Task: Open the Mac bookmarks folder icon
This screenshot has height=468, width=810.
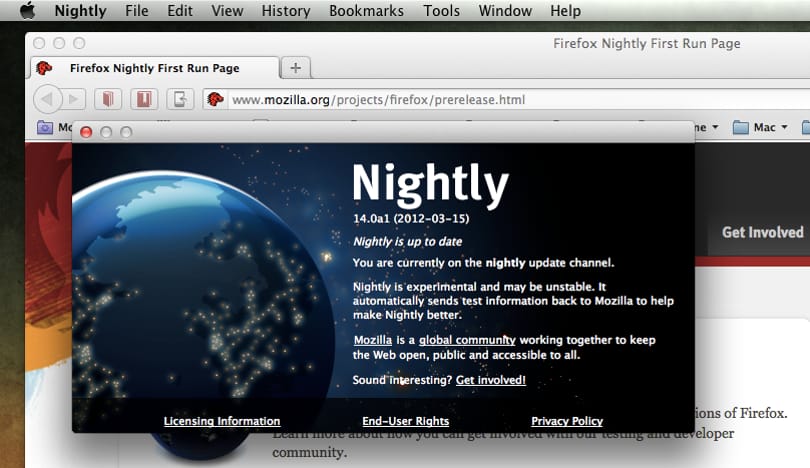Action: (x=741, y=127)
